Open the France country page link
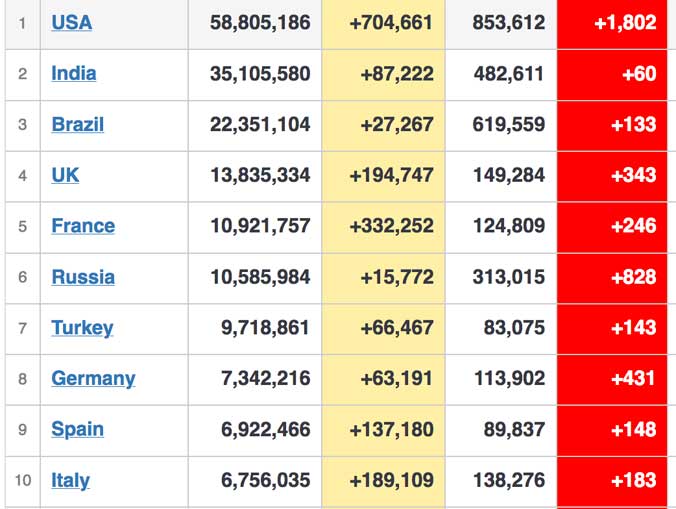 (x=83, y=226)
